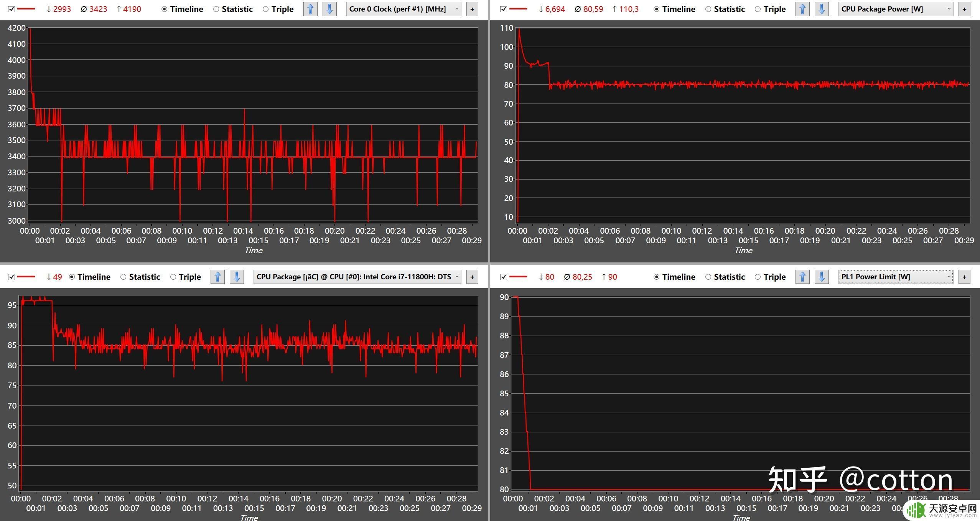Click red line color swatch in CPU Package temperature panel
980x521 pixels.
[26, 277]
